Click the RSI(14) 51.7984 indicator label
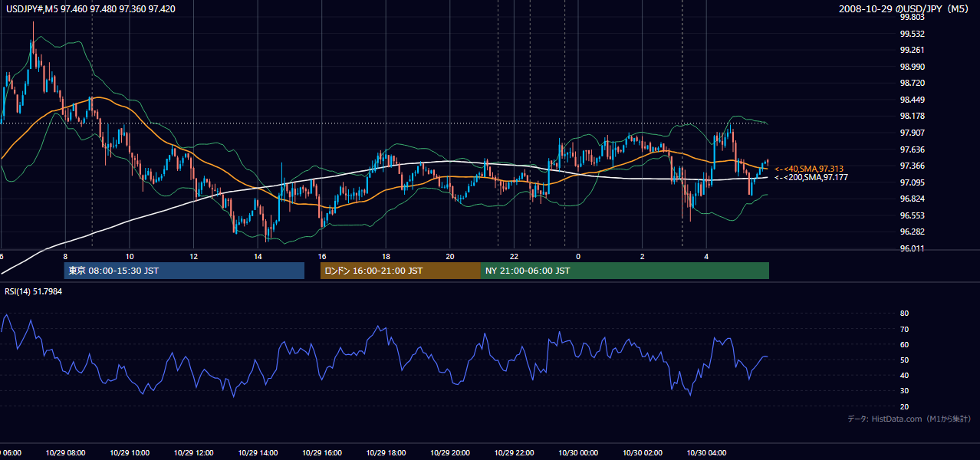 point(34,291)
